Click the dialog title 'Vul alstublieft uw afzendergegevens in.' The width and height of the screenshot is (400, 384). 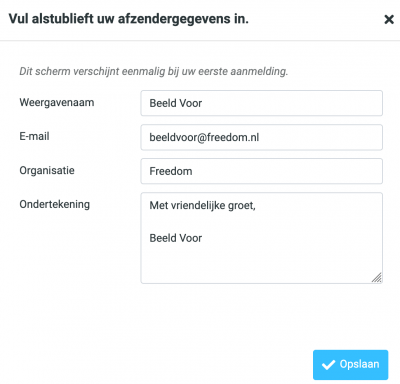click(128, 19)
